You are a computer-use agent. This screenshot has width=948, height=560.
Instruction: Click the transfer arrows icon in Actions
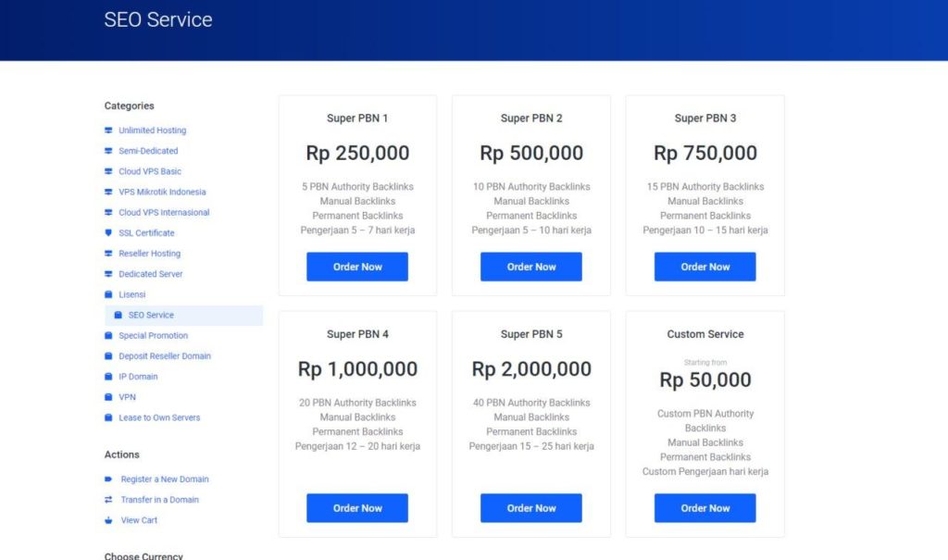(108, 500)
